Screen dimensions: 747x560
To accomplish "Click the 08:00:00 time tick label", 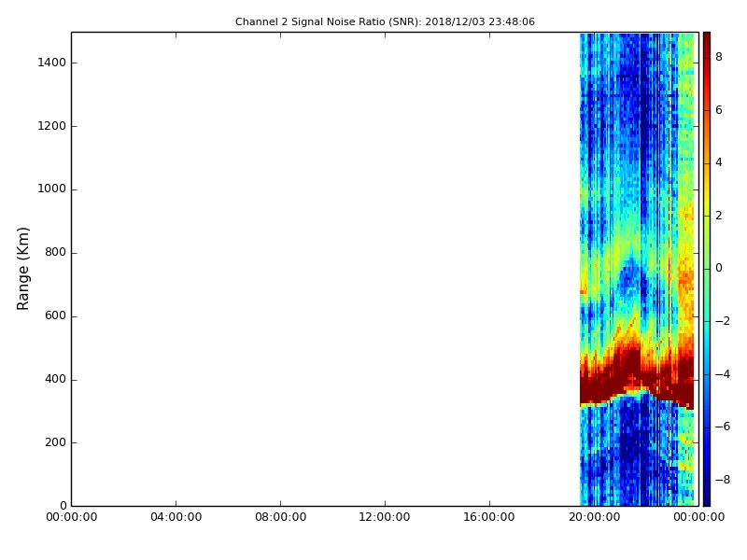I will coord(281,517).
